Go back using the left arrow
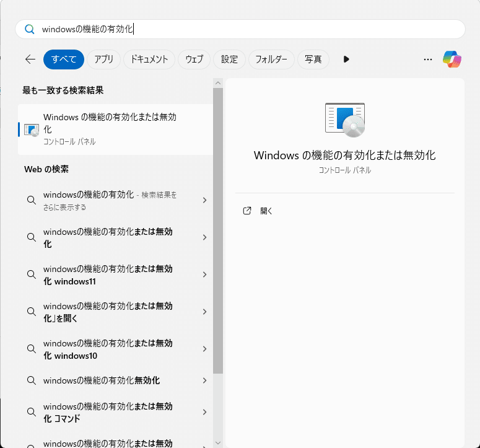This screenshot has width=480, height=448. 30,59
